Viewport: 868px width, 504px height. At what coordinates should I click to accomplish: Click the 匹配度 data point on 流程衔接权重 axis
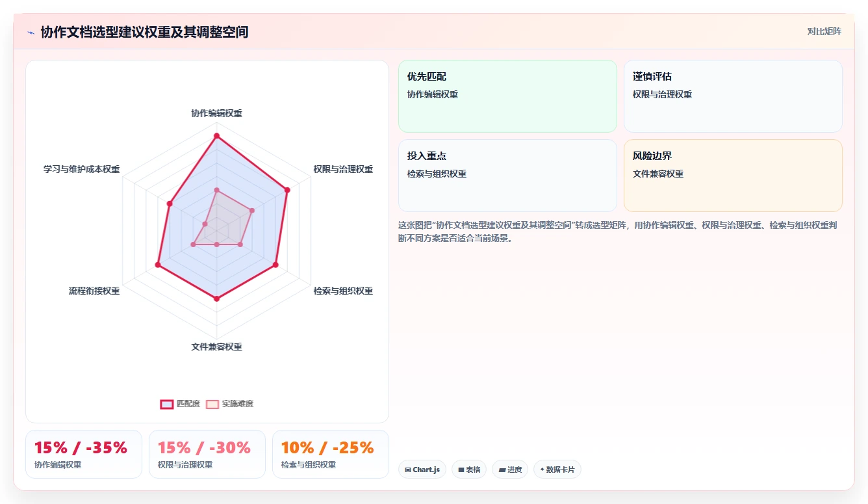pos(158,265)
